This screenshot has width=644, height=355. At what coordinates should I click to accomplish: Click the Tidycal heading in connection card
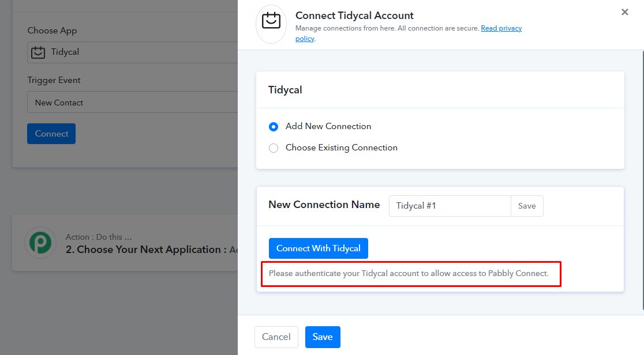coord(285,90)
